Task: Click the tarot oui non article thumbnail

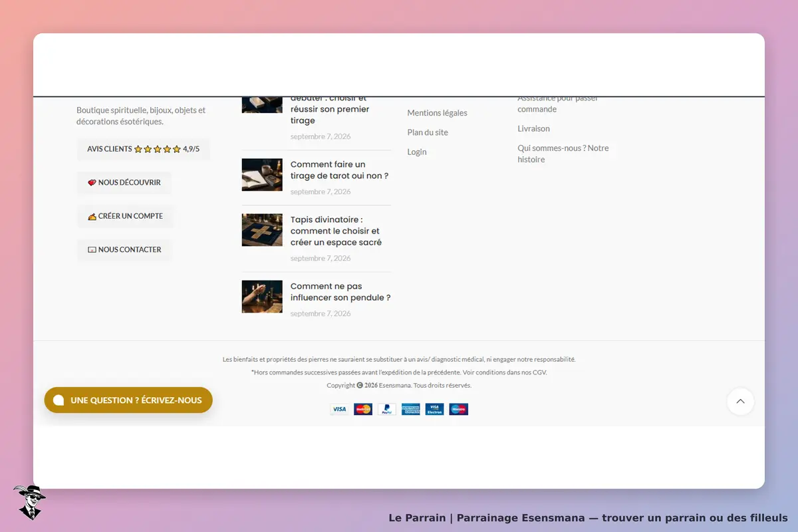Action: [x=262, y=175]
